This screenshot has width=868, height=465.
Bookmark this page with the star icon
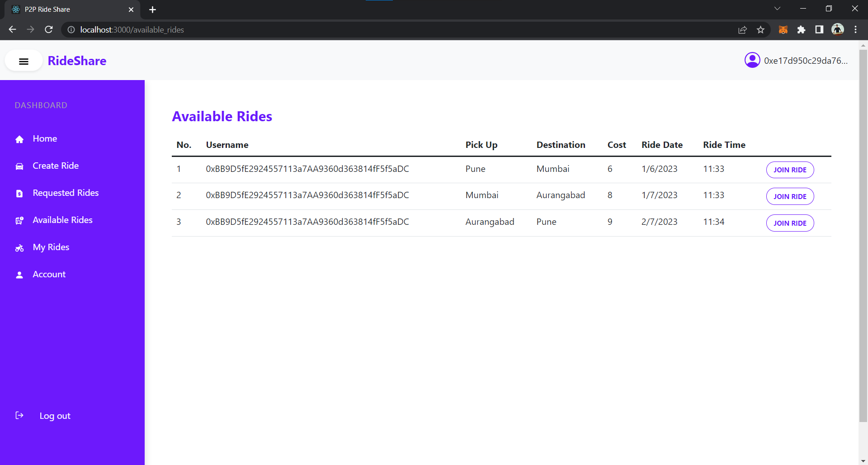[x=761, y=29]
